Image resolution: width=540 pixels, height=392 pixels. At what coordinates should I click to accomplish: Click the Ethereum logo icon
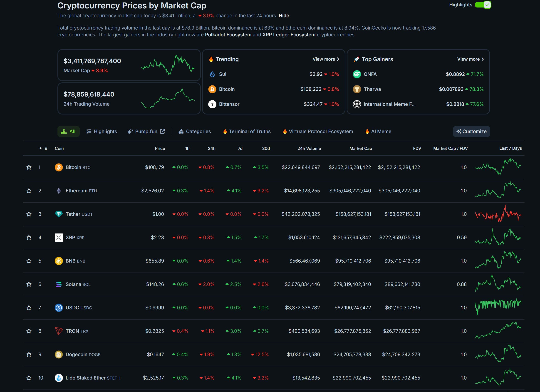[x=59, y=191]
